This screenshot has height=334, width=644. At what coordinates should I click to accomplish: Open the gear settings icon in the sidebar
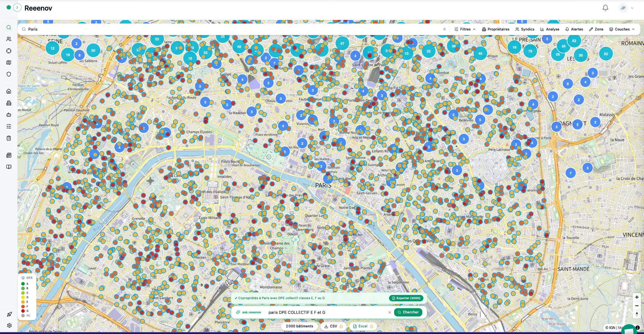(x=9, y=326)
